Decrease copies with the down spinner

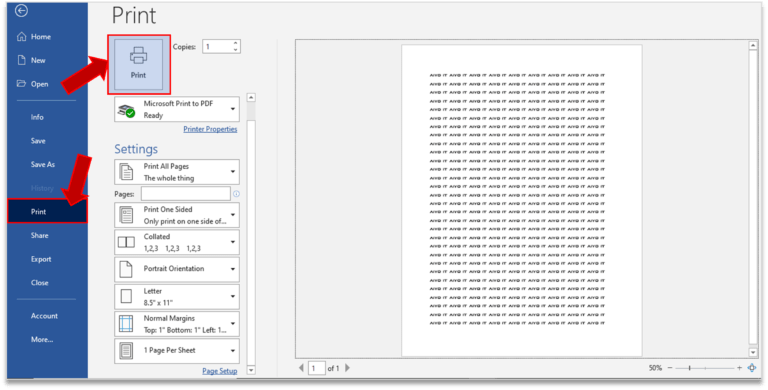pyautogui.click(x=236, y=50)
